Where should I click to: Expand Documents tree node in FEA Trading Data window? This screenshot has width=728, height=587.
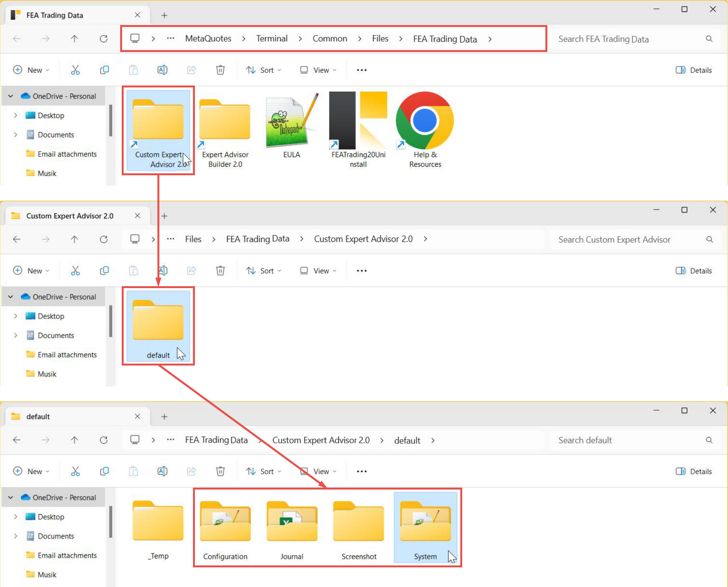coord(15,135)
